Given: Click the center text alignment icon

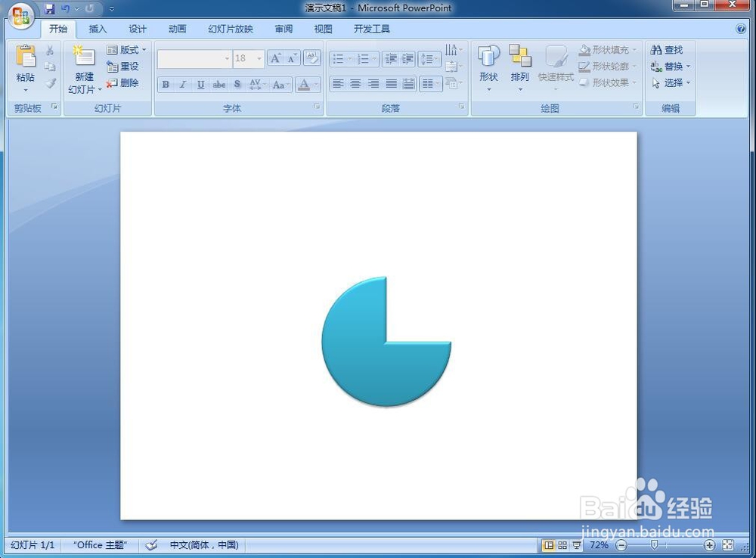Looking at the screenshot, I should click(x=355, y=83).
